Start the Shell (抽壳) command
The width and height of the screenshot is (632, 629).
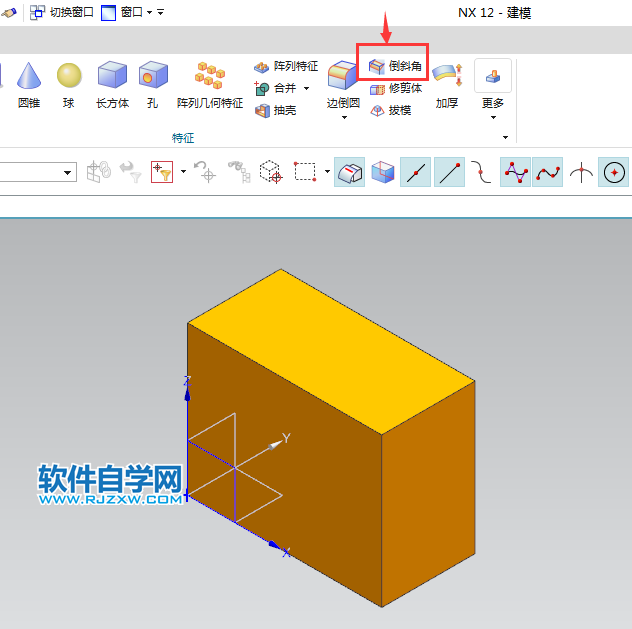(x=276, y=110)
